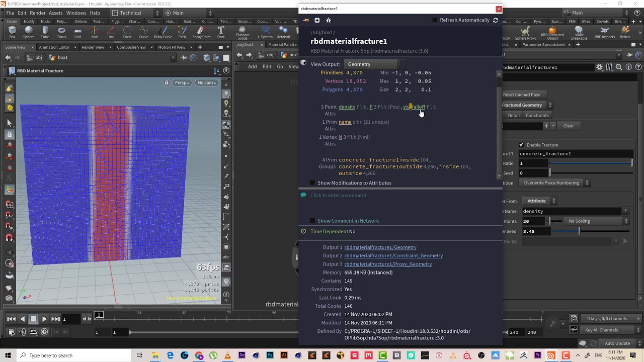This screenshot has width=644, height=362.
Task: Select the Draw Curve shelf tool
Action: pos(163,33)
